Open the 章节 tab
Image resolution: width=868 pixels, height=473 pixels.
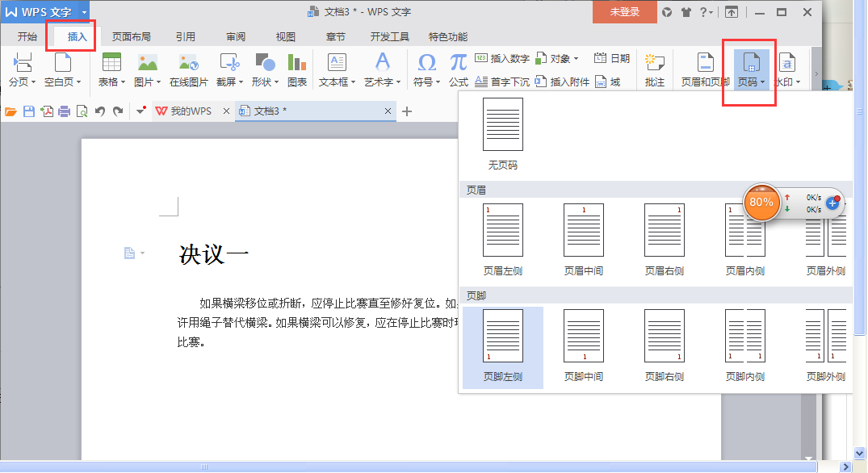[335, 36]
